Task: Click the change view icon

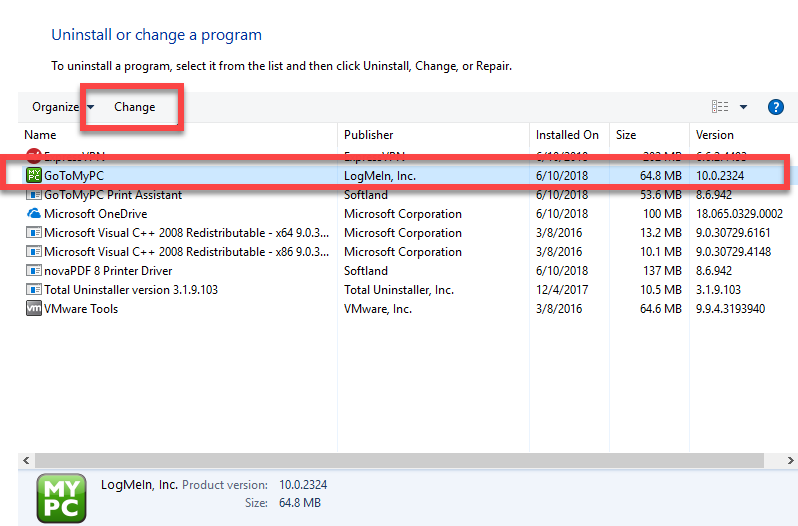Action: (720, 107)
